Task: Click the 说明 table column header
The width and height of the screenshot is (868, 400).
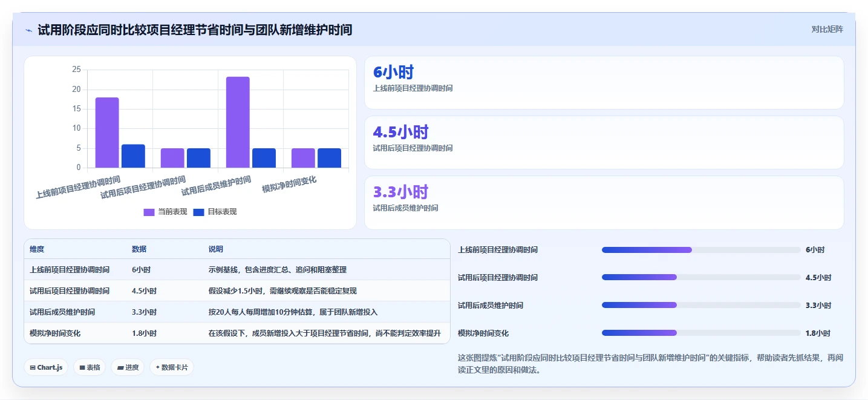Action: pos(216,249)
